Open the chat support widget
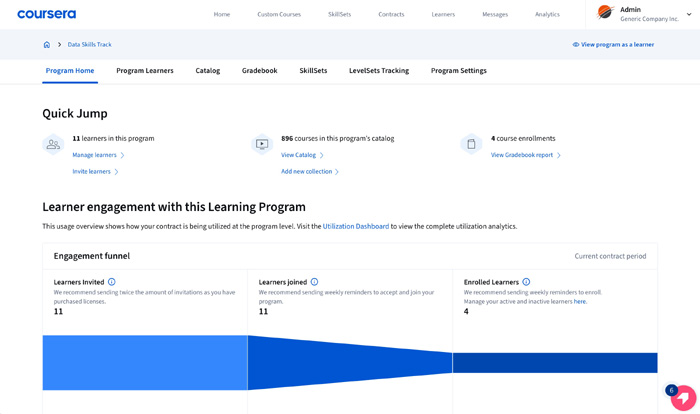700x414 pixels. (683, 397)
